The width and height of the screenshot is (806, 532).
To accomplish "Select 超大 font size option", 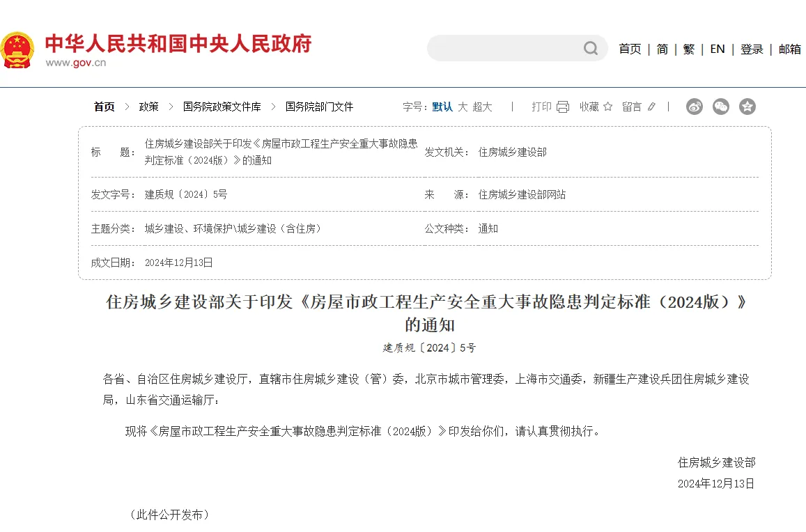I will click(483, 107).
